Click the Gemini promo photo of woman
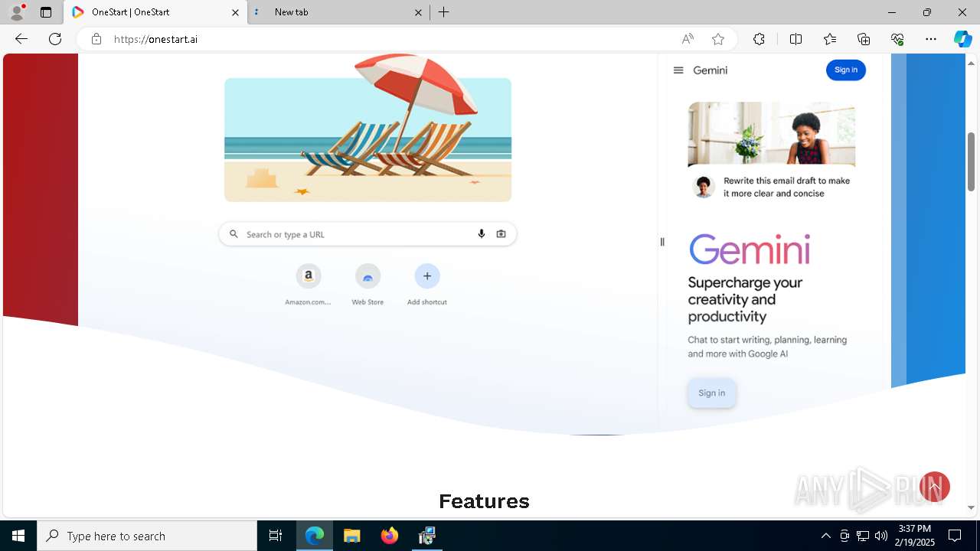Image resolution: width=980 pixels, height=551 pixels. click(x=771, y=133)
